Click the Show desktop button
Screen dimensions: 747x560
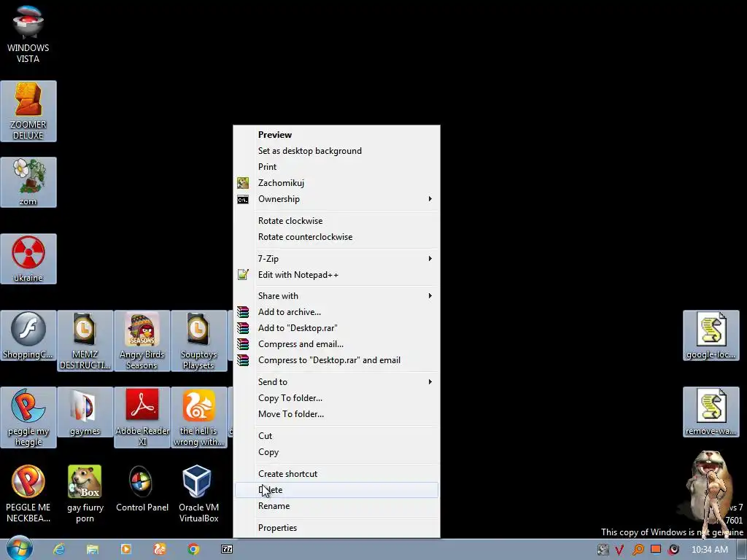coord(742,550)
